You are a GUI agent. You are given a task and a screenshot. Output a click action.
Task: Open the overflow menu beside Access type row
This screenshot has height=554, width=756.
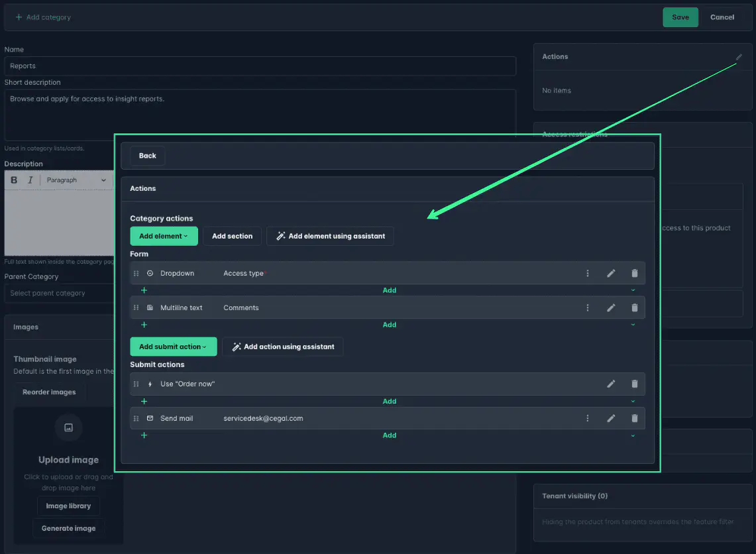click(x=588, y=272)
